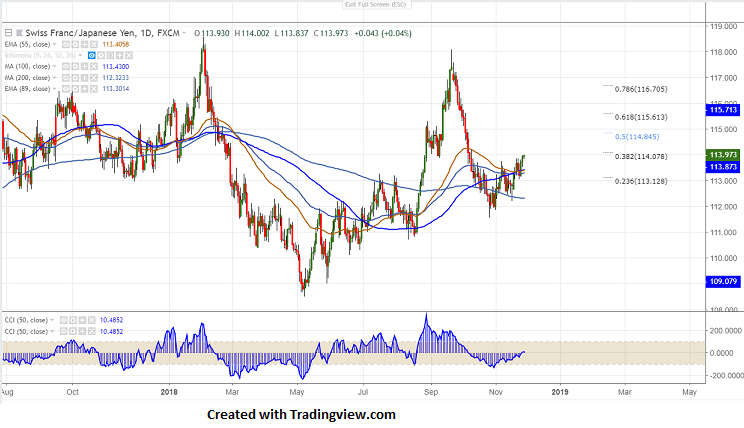Remove the EMA (55, close) indicator

point(94,45)
